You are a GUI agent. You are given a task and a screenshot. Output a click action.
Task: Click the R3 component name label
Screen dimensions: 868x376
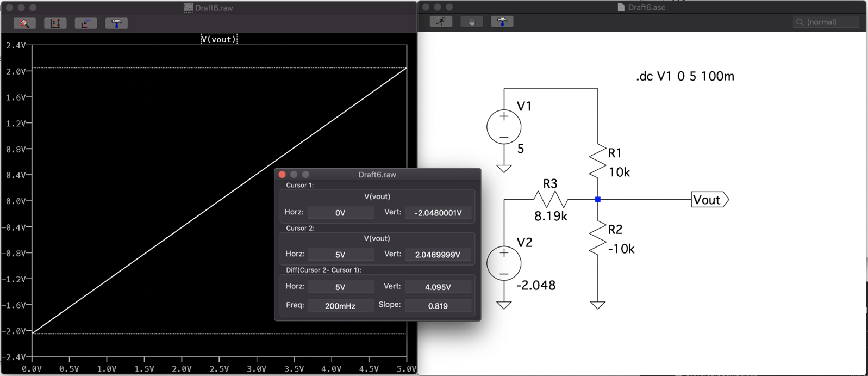pos(550,183)
